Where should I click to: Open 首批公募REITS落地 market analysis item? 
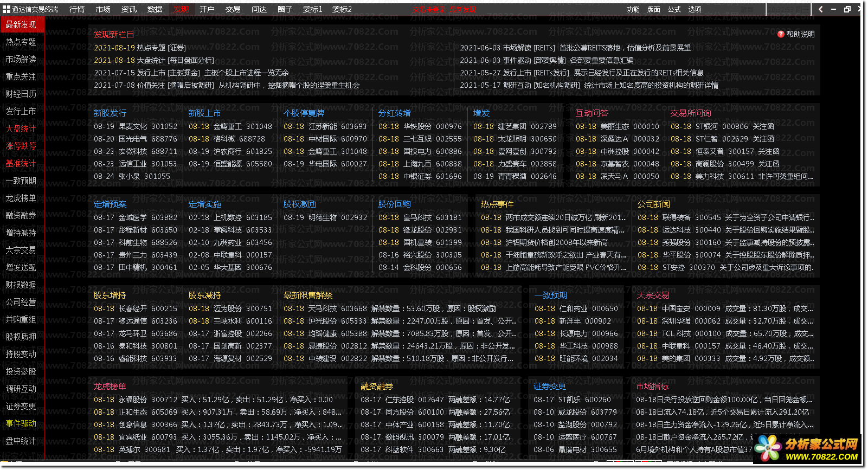click(575, 48)
